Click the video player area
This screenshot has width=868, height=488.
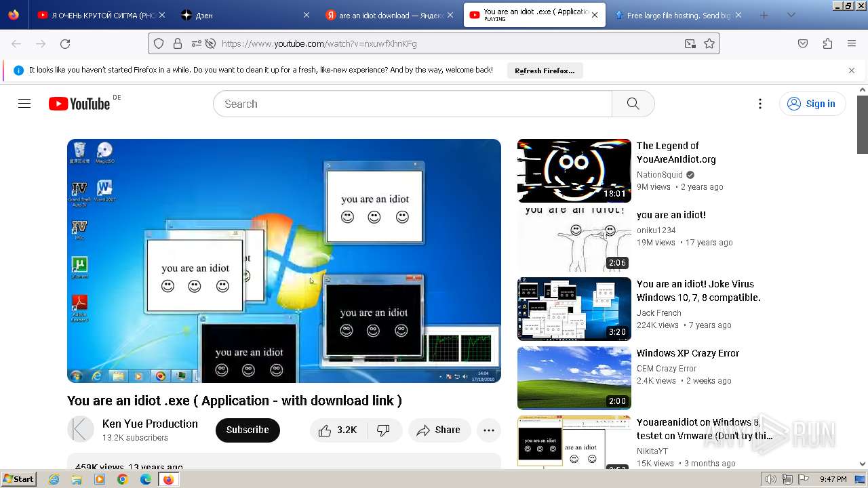pos(284,261)
